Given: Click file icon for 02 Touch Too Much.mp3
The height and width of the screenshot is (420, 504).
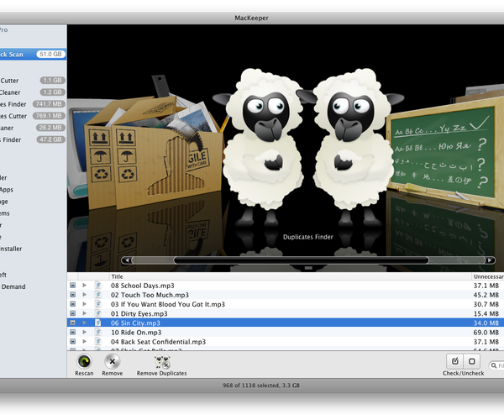Looking at the screenshot, I should [x=97, y=295].
